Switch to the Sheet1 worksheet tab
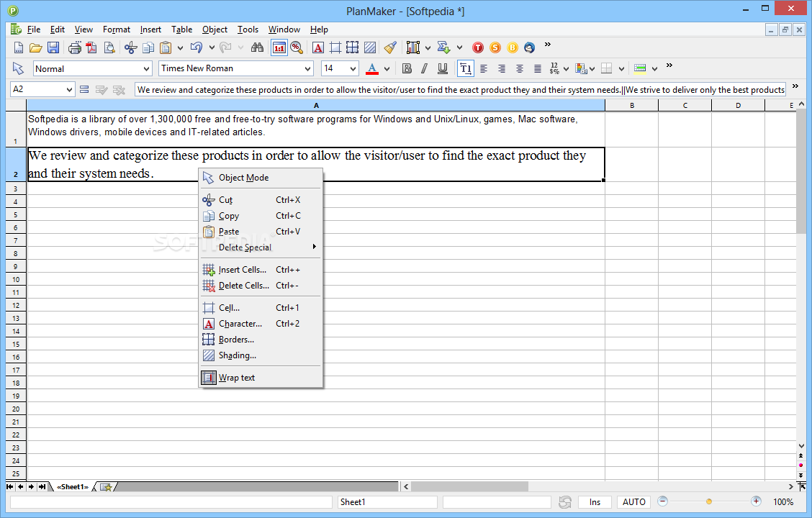The width and height of the screenshot is (812, 518). 73,487
